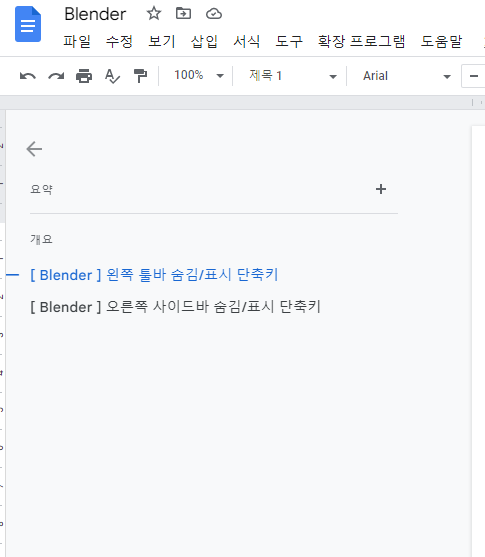
Task: Open the 삽입 menu
Action: pyautogui.click(x=204, y=42)
